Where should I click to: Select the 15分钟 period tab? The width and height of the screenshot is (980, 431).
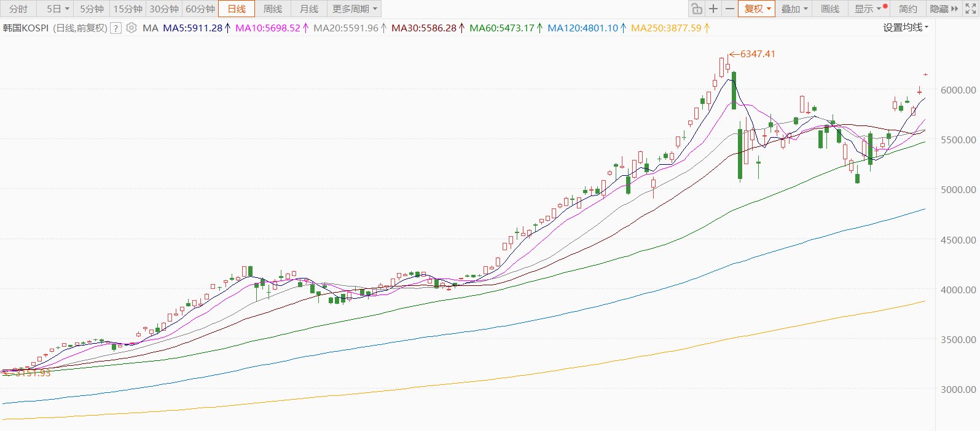pos(127,9)
